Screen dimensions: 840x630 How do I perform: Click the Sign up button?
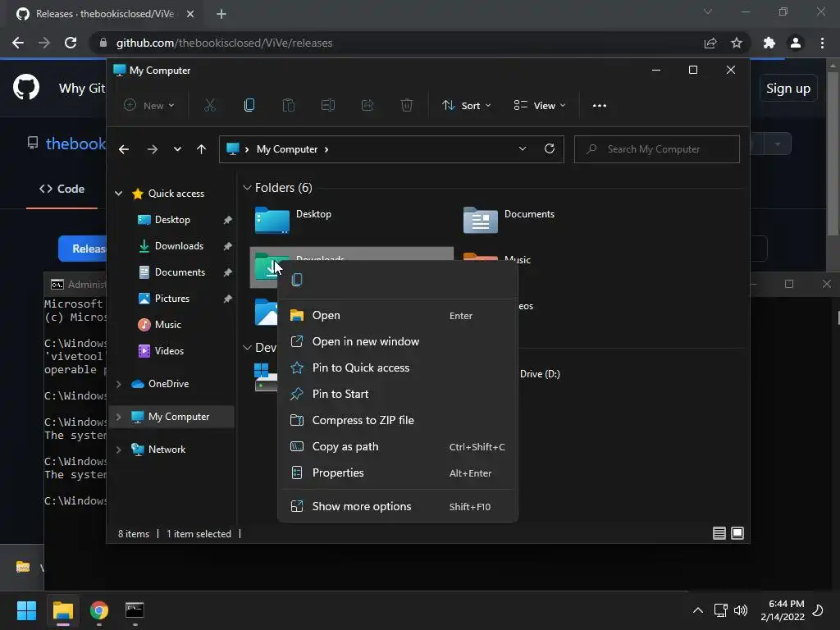788,89
